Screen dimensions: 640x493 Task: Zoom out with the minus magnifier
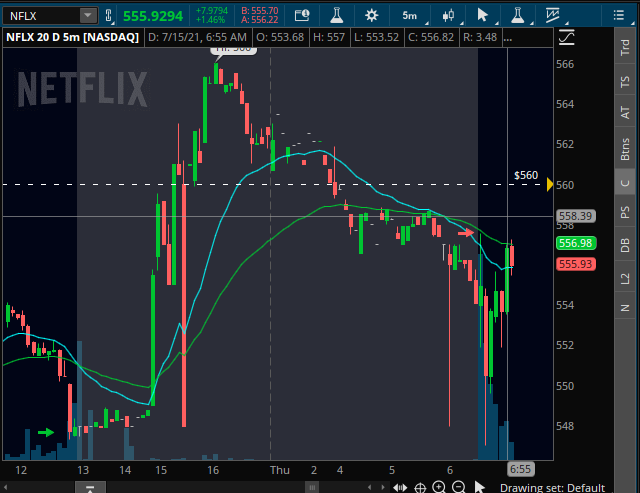(459, 487)
